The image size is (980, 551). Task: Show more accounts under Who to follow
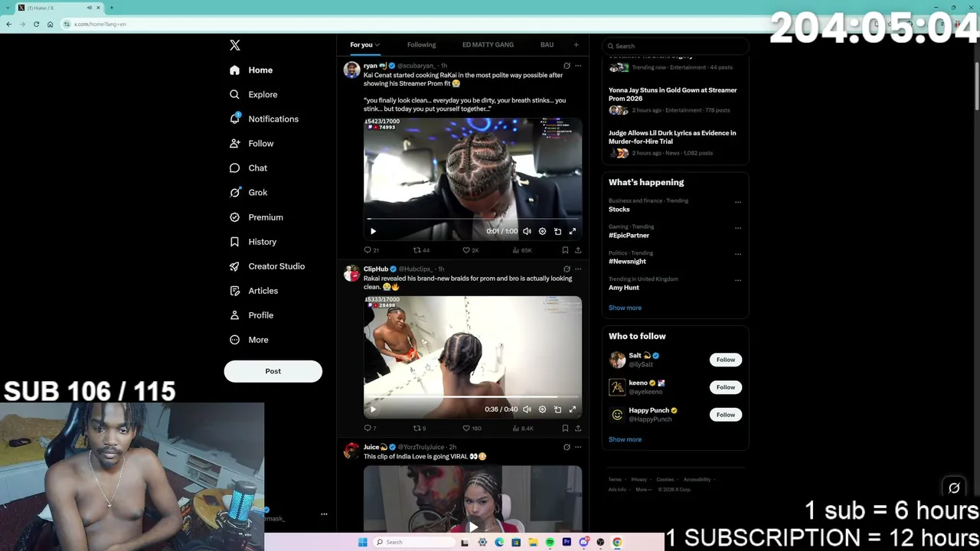[625, 439]
